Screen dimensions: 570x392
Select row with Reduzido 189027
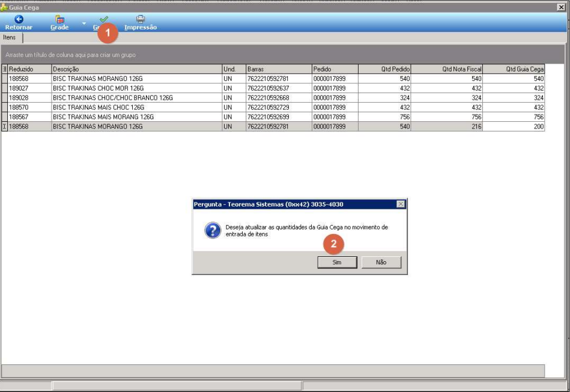coord(273,88)
